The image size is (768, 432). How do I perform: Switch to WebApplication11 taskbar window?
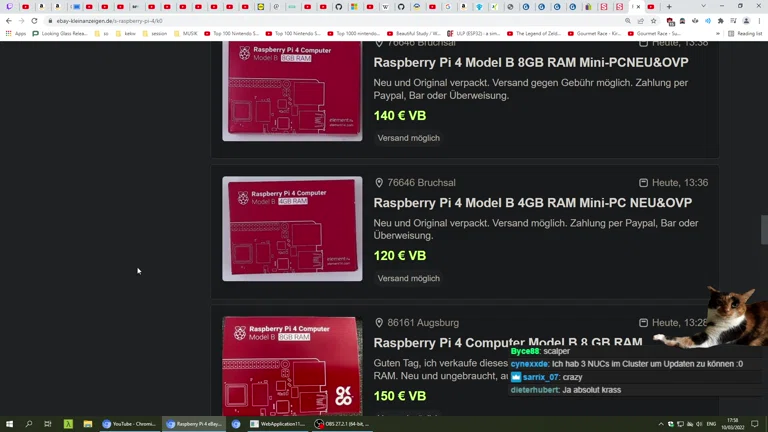click(278, 424)
